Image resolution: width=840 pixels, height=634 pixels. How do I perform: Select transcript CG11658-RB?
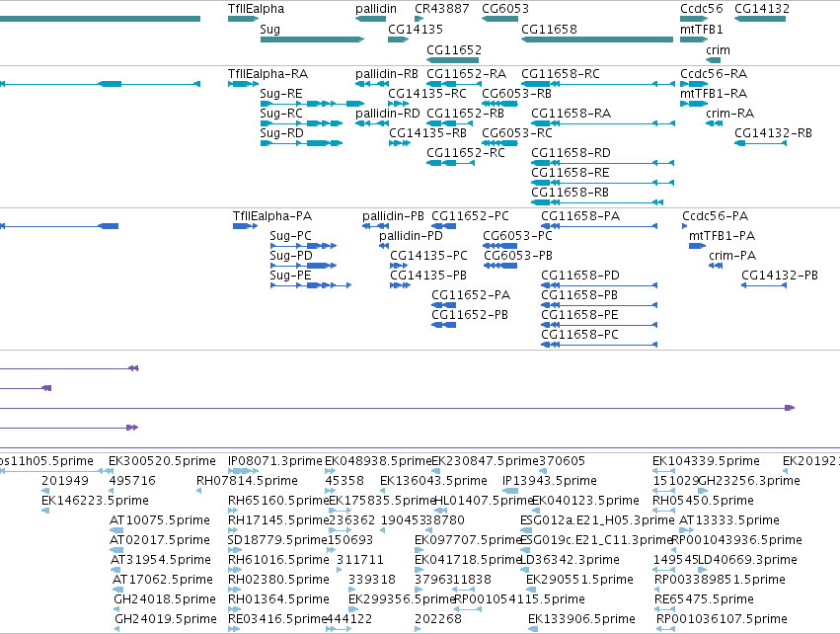click(597, 202)
